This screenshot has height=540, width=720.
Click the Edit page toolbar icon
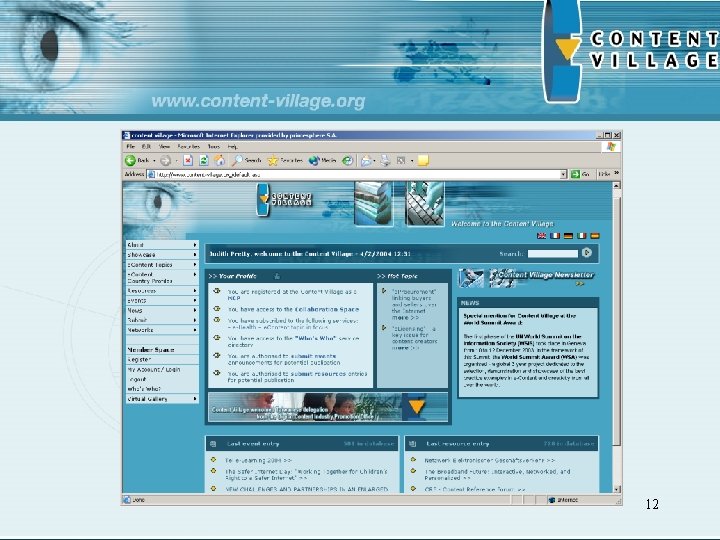[x=401, y=160]
